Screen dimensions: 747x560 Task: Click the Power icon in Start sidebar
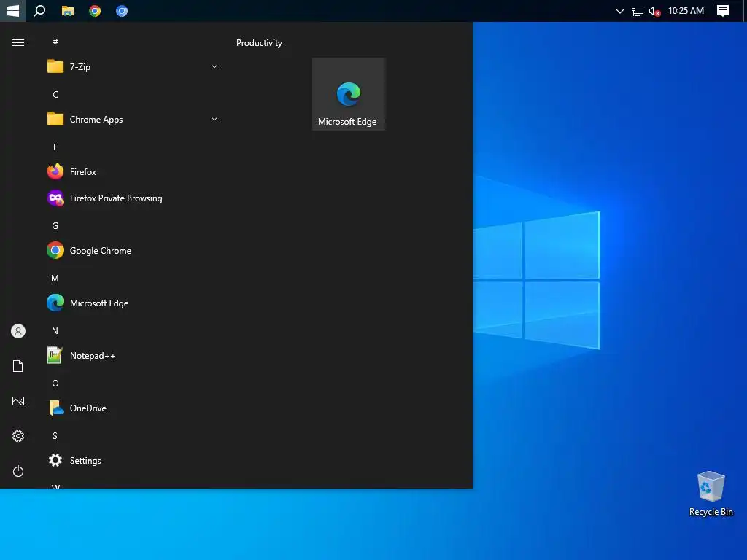click(x=18, y=471)
